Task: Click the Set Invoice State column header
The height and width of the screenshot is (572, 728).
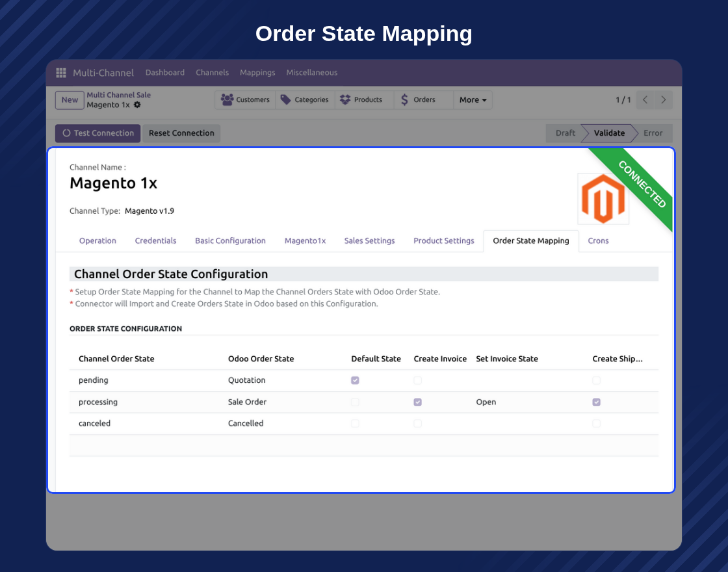Action: pos(507,359)
